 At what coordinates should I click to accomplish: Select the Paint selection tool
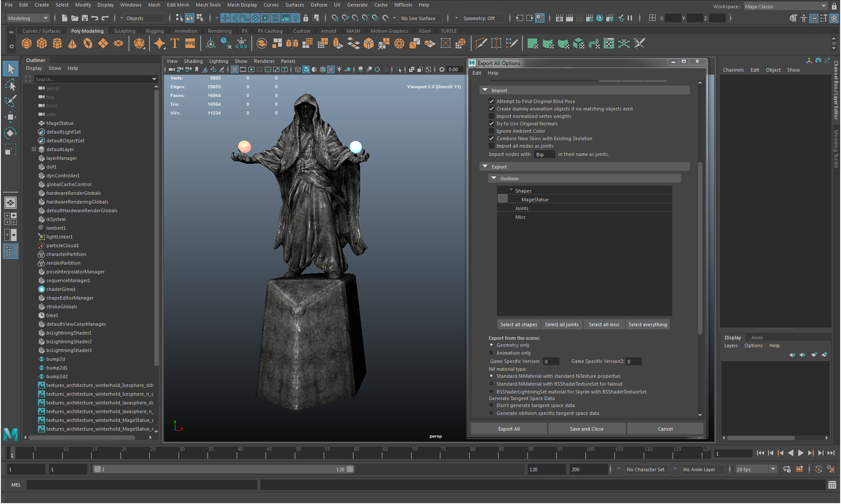click(x=10, y=101)
